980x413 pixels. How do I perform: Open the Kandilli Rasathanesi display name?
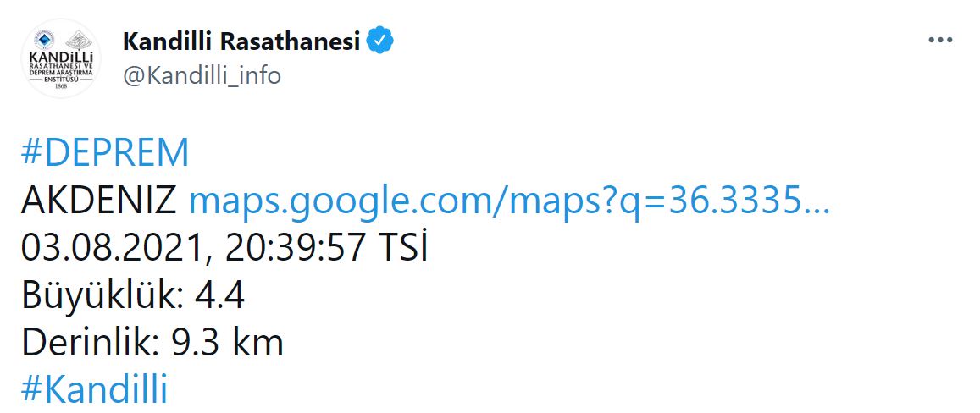point(242,41)
